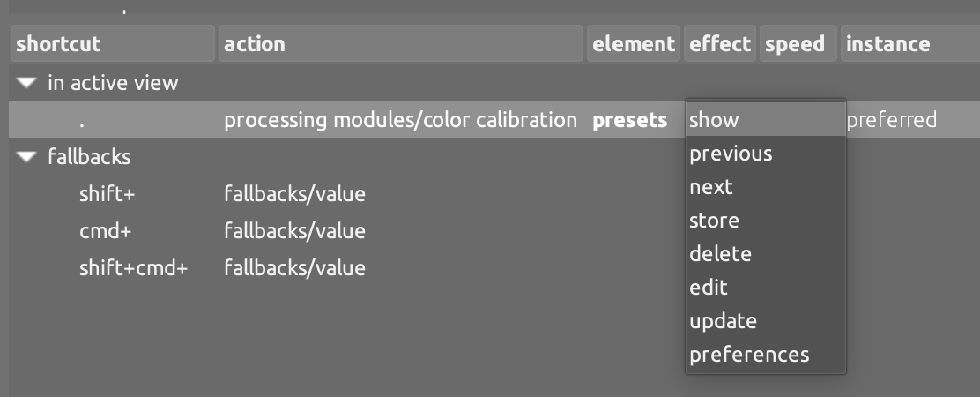Screen dimensions: 980x397
Task: Open the "preferred" instance dropdown
Action: (x=891, y=120)
